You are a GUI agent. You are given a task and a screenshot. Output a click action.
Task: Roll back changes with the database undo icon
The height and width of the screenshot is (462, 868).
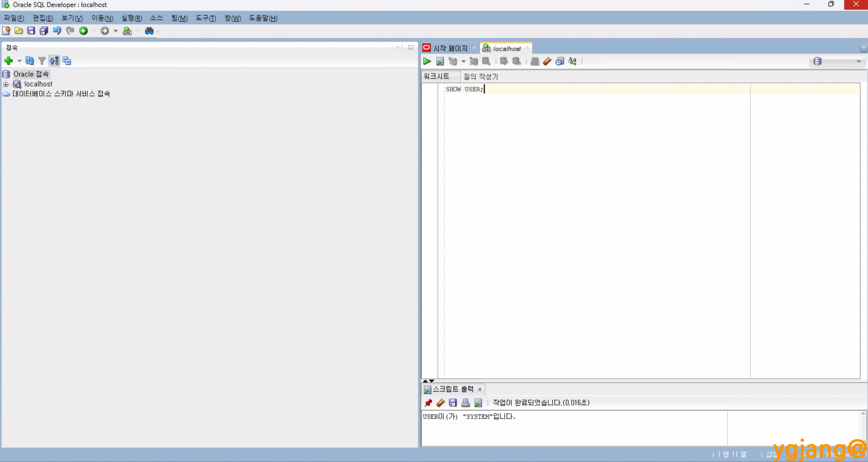pos(517,61)
